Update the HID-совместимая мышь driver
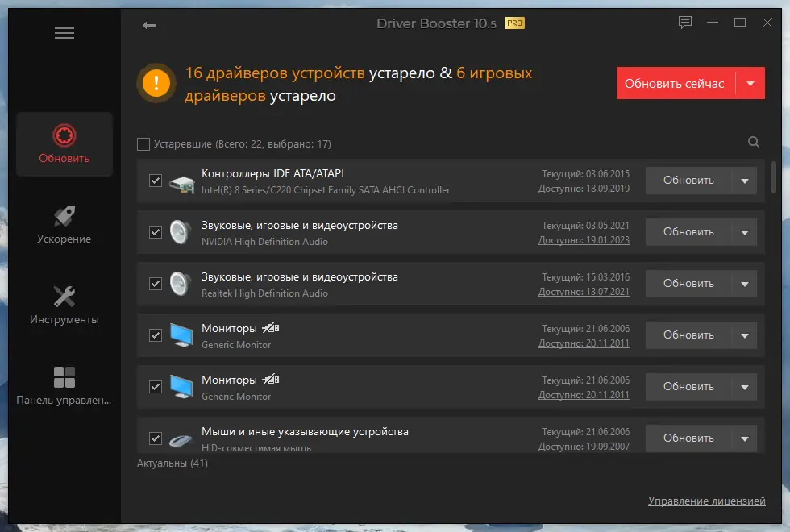 (x=688, y=438)
